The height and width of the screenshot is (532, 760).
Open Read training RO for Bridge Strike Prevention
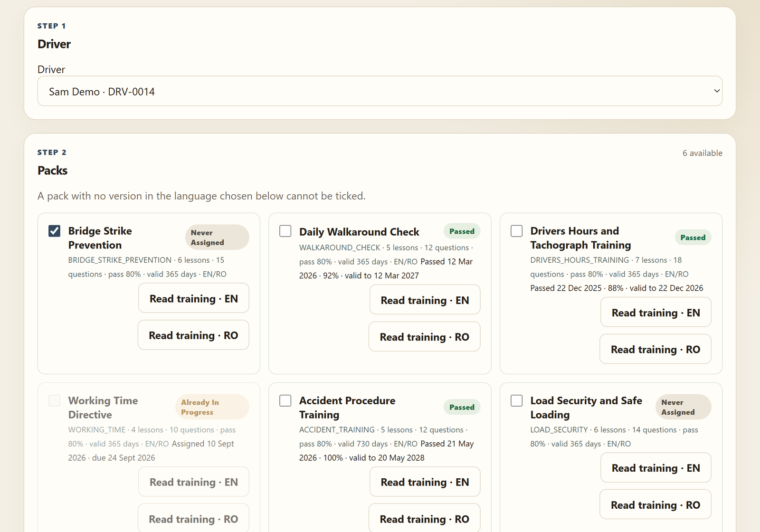[x=193, y=335]
